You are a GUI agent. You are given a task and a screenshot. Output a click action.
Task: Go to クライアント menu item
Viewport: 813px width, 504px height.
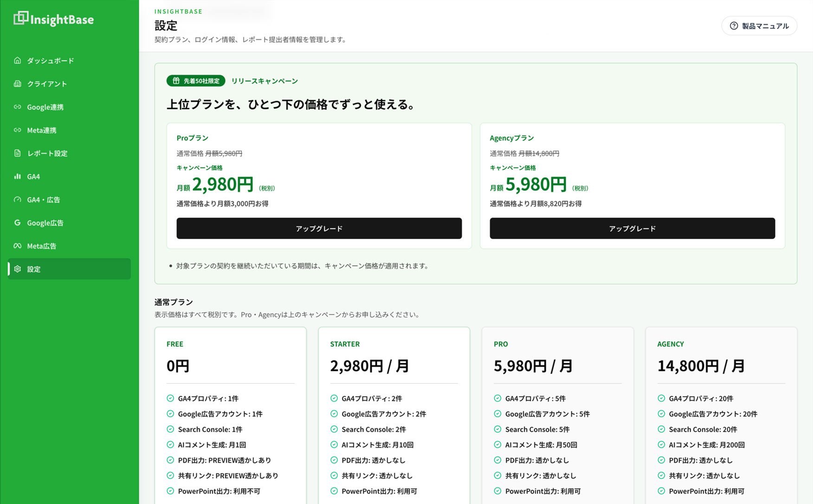coord(69,84)
